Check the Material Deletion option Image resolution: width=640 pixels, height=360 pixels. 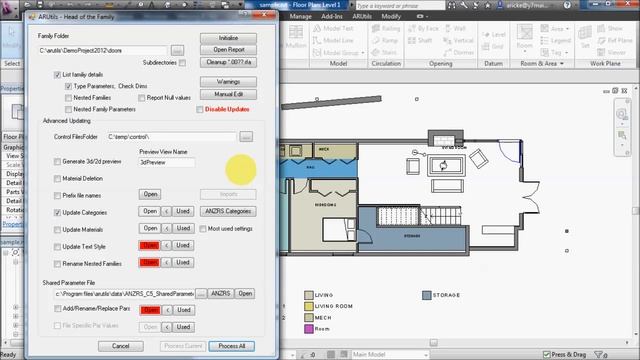coord(57,179)
